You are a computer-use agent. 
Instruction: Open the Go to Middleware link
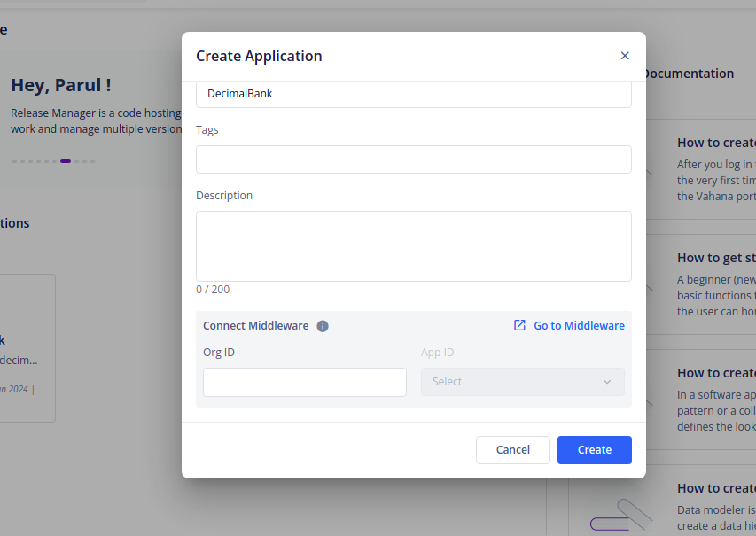(x=579, y=326)
